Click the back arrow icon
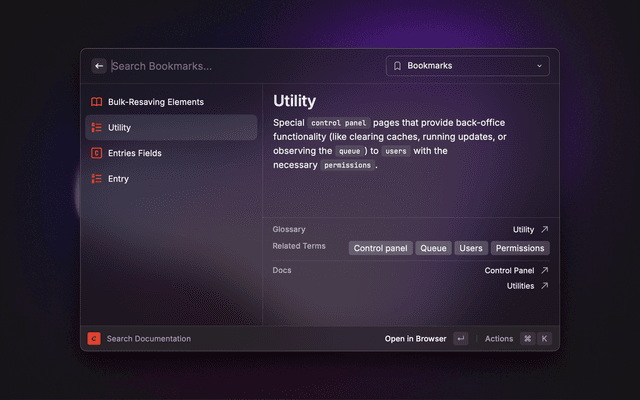Viewport: 640px width, 400px height. click(x=99, y=66)
